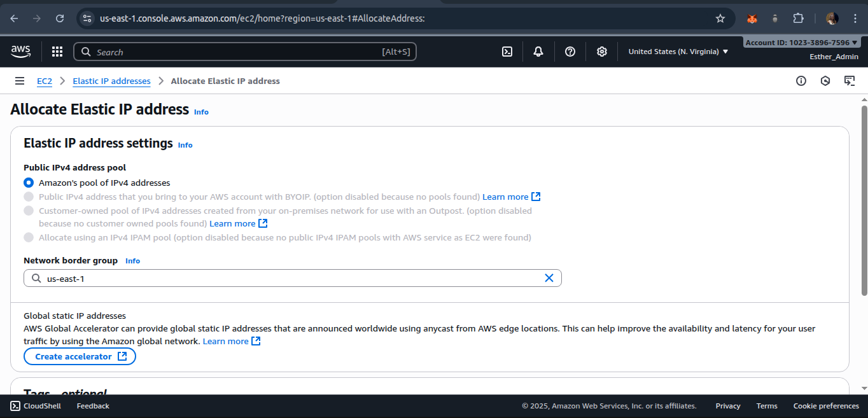
Task: Bookmark this page with the star icon
Action: click(720, 18)
